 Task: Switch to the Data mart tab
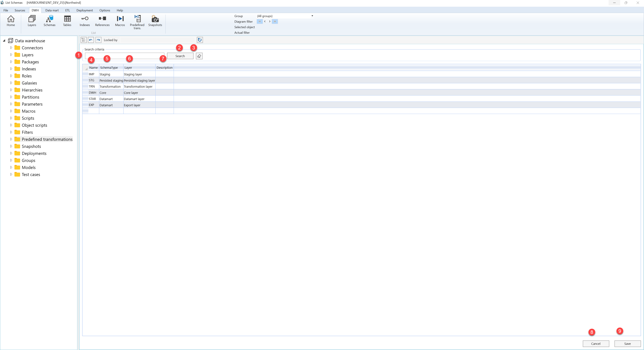click(52, 10)
